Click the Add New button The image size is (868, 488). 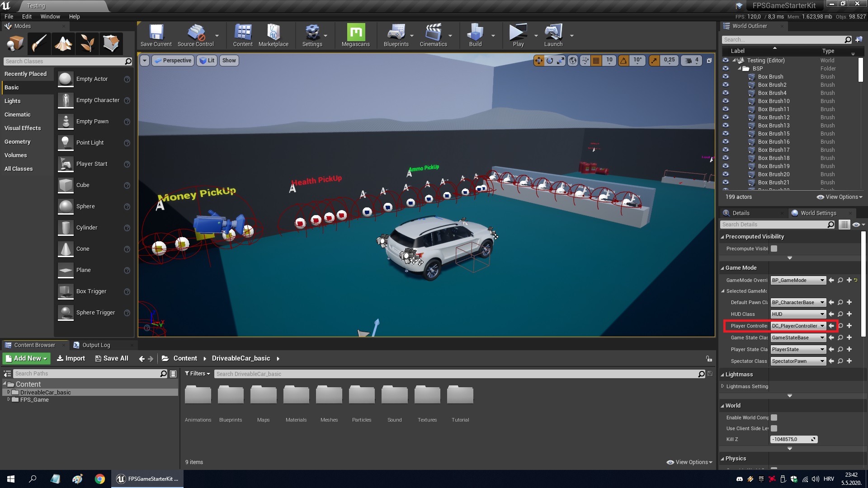[27, 358]
